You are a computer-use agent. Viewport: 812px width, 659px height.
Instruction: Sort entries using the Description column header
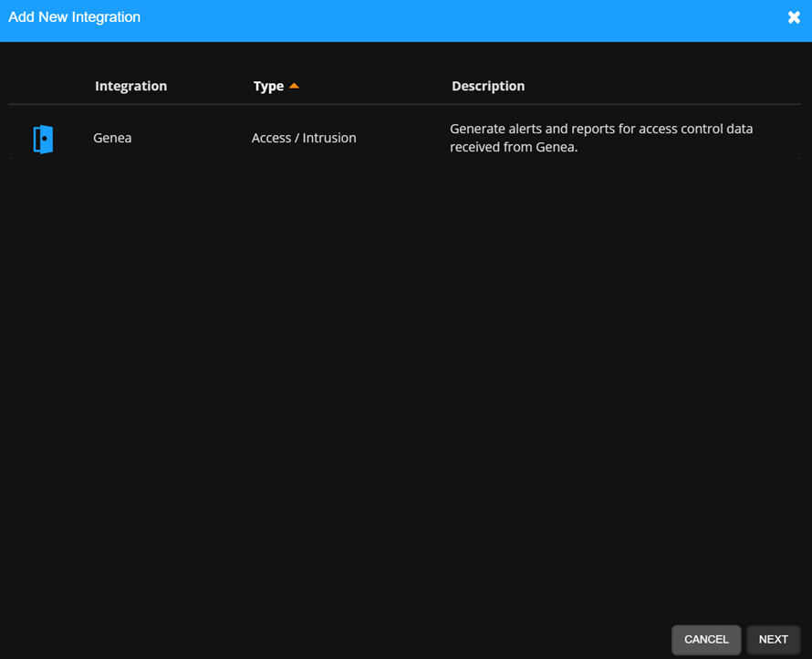[x=488, y=86]
